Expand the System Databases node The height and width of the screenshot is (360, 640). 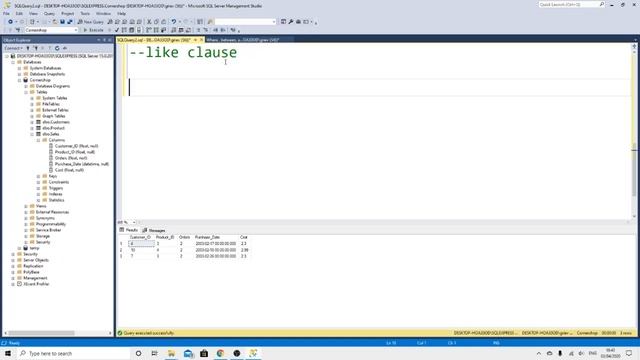19,68
